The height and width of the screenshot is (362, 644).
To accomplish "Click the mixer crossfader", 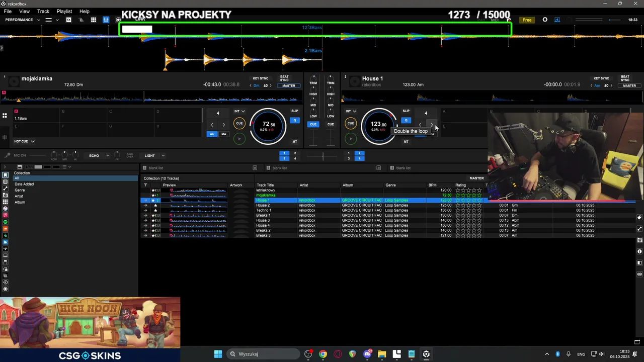I will click(322, 156).
